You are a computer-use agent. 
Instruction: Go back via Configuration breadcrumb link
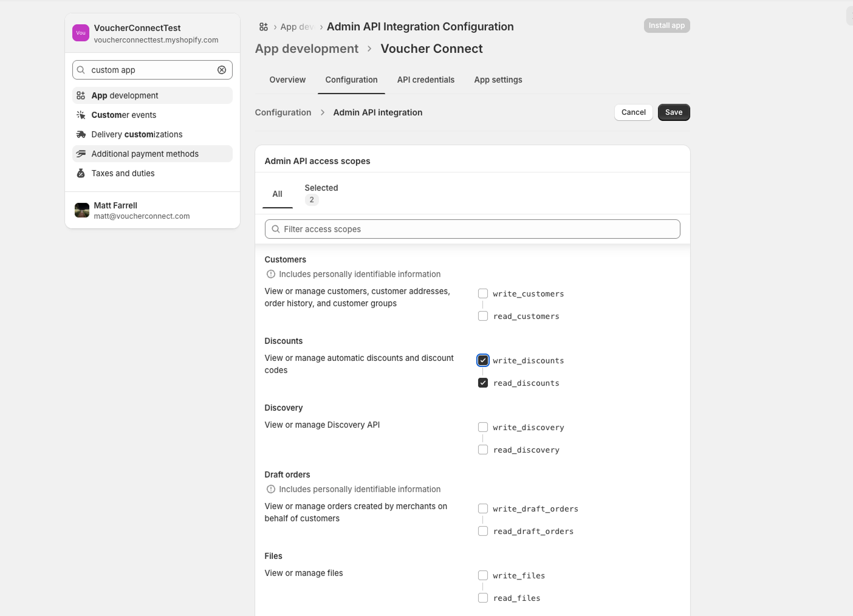point(283,112)
